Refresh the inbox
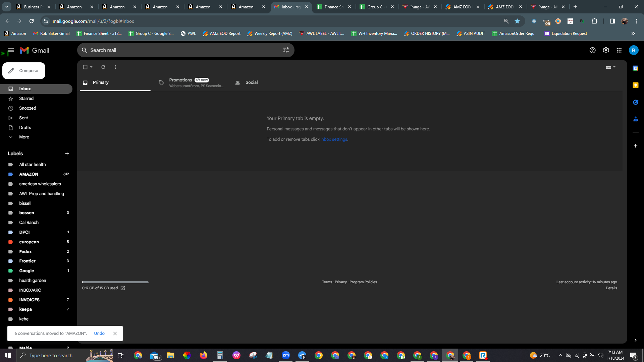Viewport: 644px width, 362px height. click(x=103, y=67)
